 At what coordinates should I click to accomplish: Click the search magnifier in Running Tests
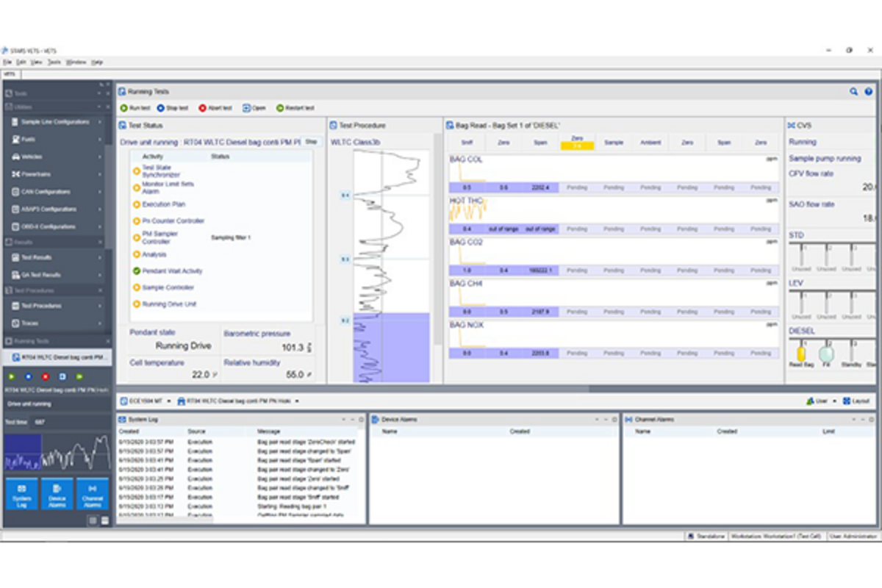pyautogui.click(x=853, y=92)
